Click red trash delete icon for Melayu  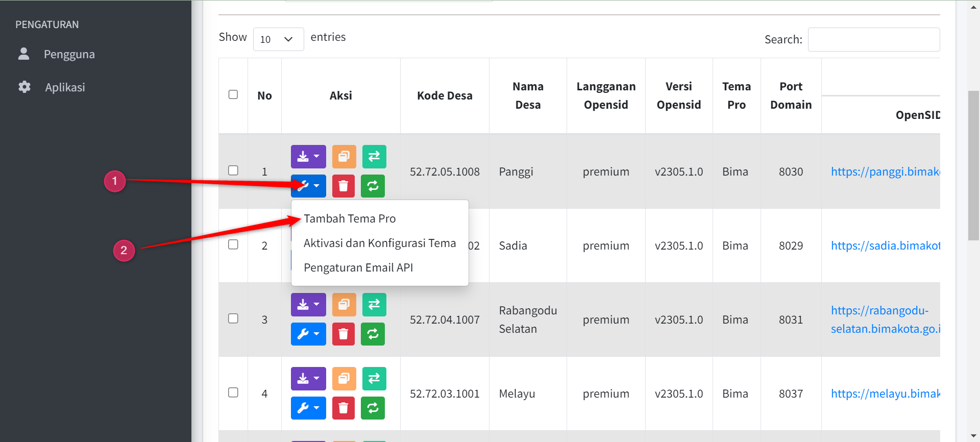344,408
